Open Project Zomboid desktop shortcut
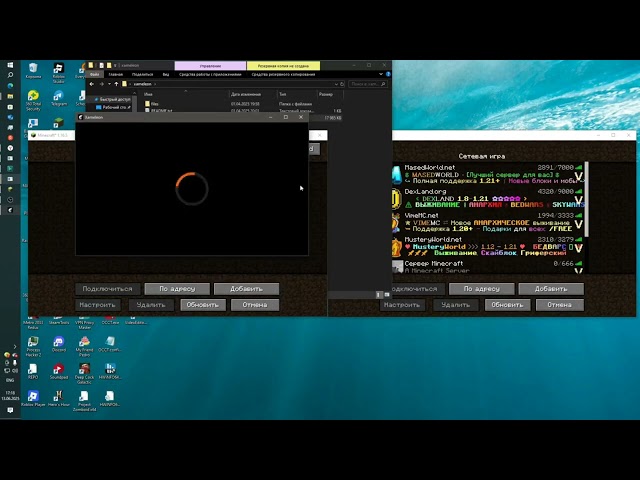Image resolution: width=640 pixels, height=480 pixels. click(x=84, y=401)
